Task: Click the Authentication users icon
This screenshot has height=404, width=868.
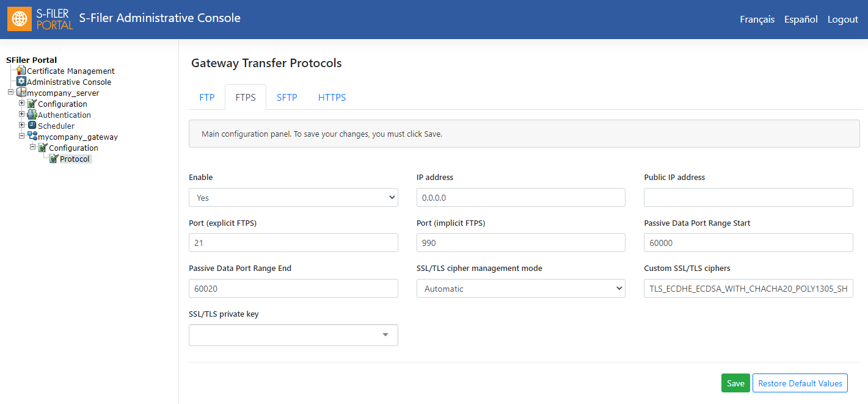Action: [x=32, y=115]
